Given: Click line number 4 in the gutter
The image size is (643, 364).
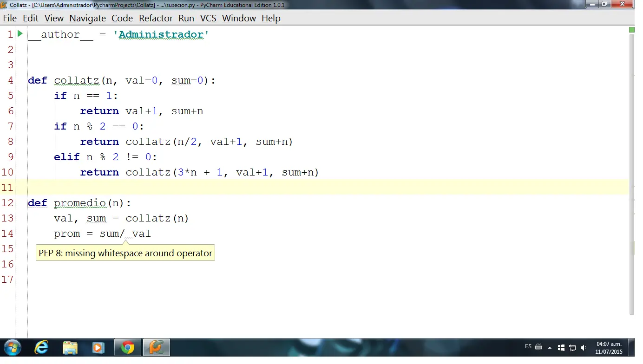Looking at the screenshot, I should (x=10, y=80).
